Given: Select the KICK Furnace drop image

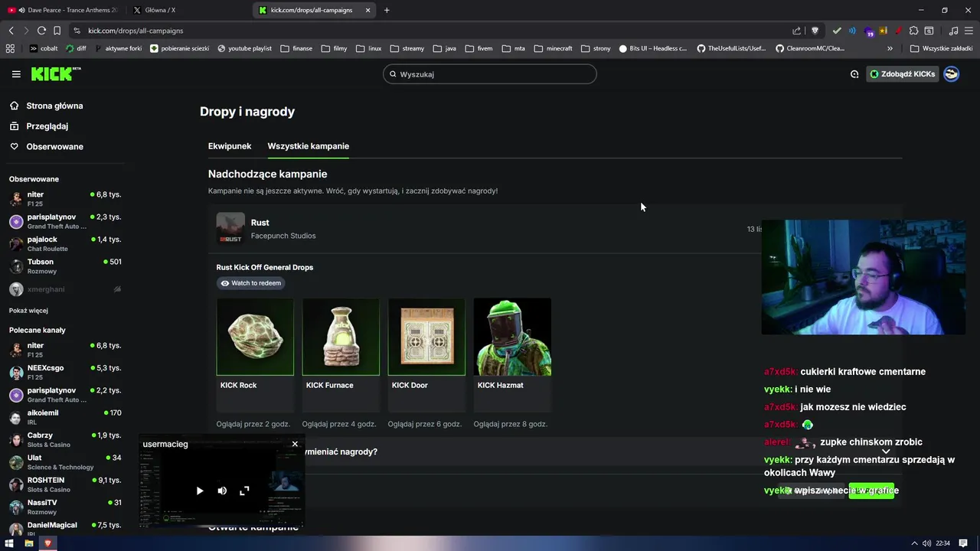Looking at the screenshot, I should tap(341, 337).
